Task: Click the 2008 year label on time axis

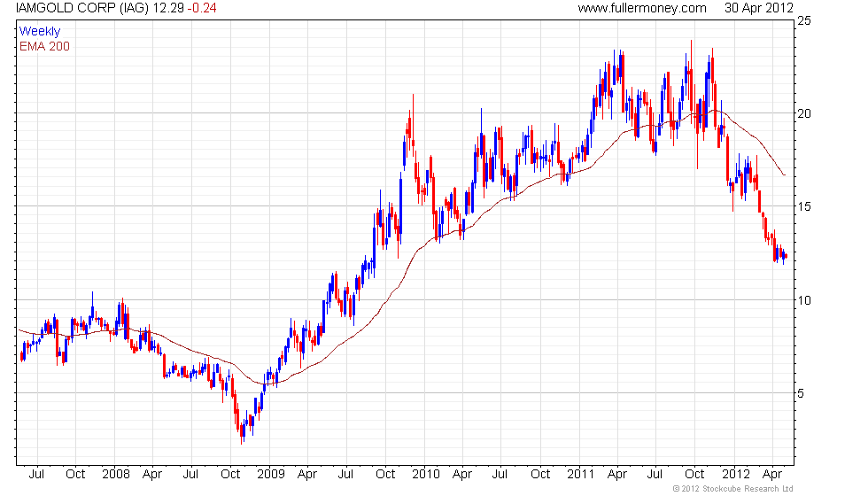Action: coord(116,475)
